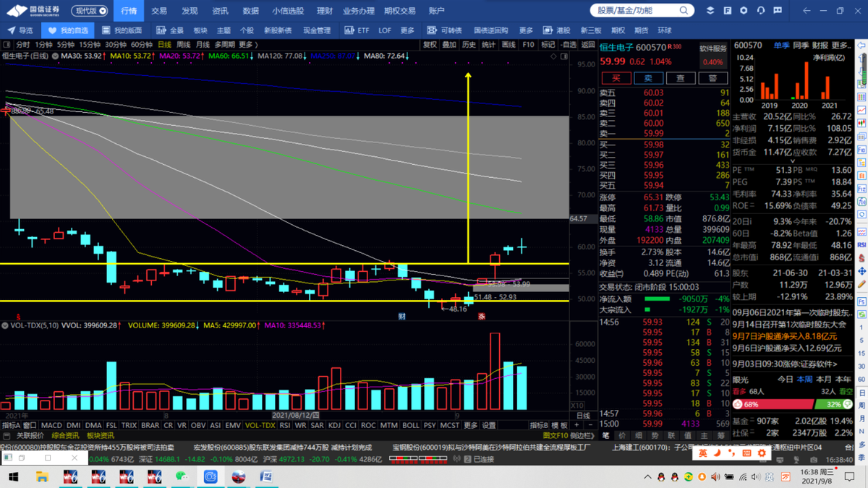Click the ETF chart icon
Viewport: 868px width, 488px height.
click(349, 30)
